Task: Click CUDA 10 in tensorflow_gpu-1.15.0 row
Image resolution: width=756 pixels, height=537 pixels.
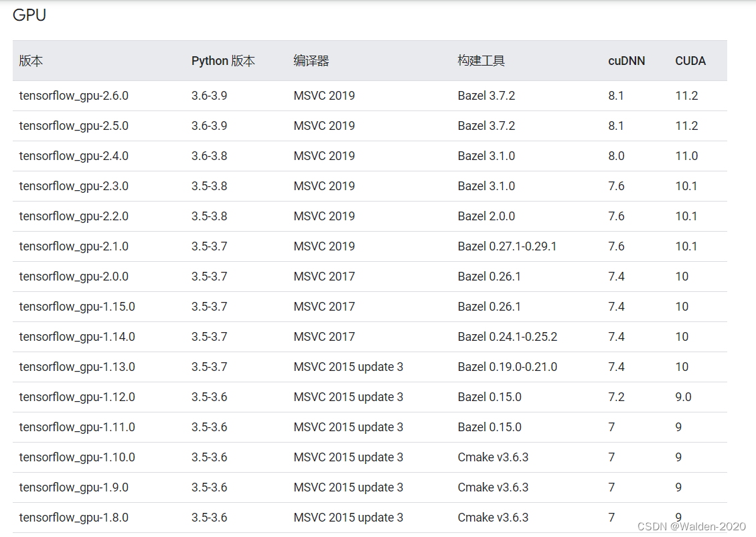Action: [x=682, y=307]
